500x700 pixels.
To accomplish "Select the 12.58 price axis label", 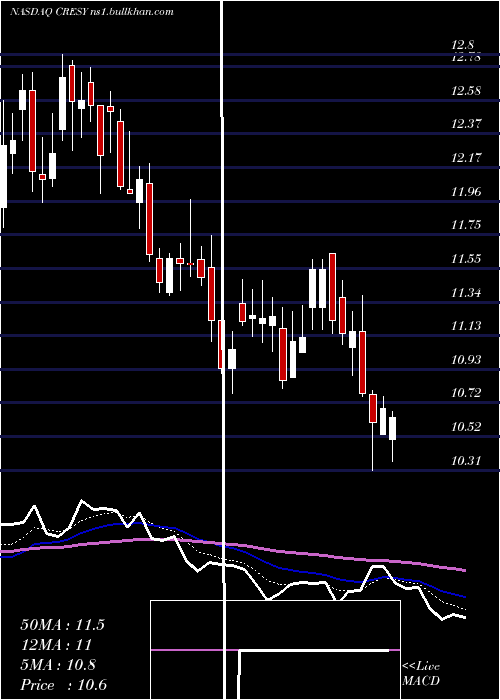I will (x=466, y=91).
